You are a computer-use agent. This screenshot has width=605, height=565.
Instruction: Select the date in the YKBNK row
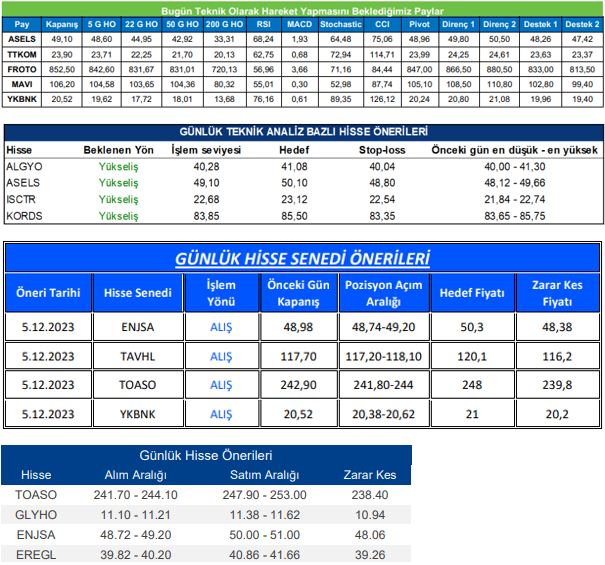(x=48, y=414)
